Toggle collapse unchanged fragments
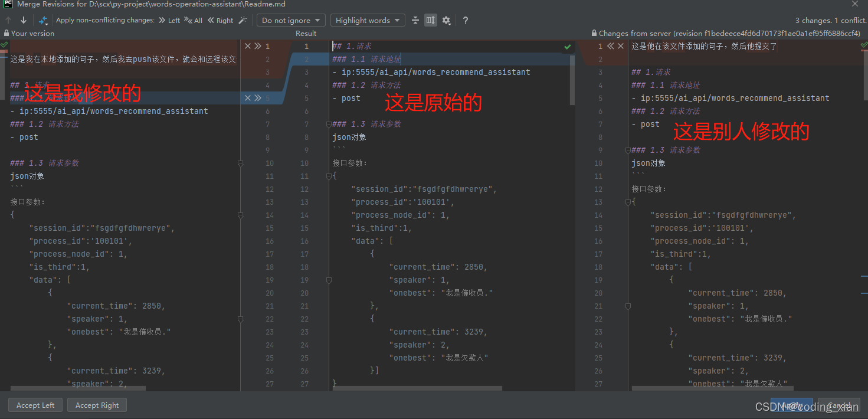 point(415,20)
